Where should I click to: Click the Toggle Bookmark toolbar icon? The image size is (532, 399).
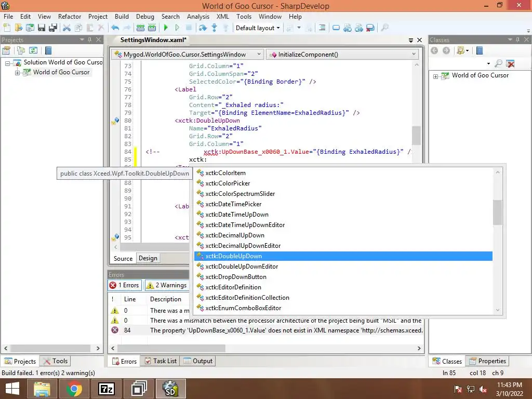336,28
